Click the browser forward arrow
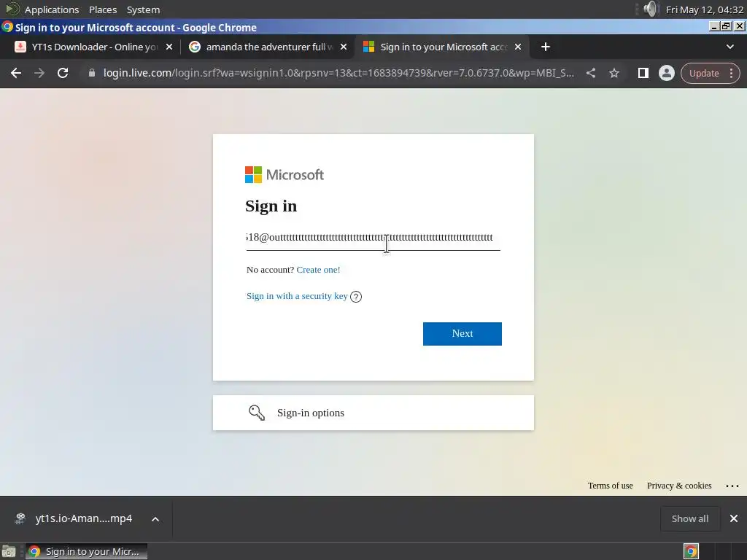Image resolution: width=747 pixels, height=560 pixels. (x=39, y=73)
